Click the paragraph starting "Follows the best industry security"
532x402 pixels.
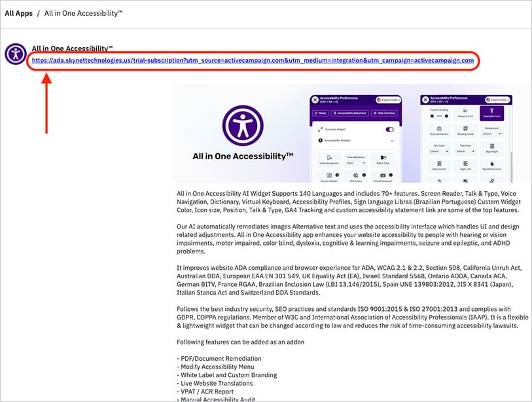point(353,318)
